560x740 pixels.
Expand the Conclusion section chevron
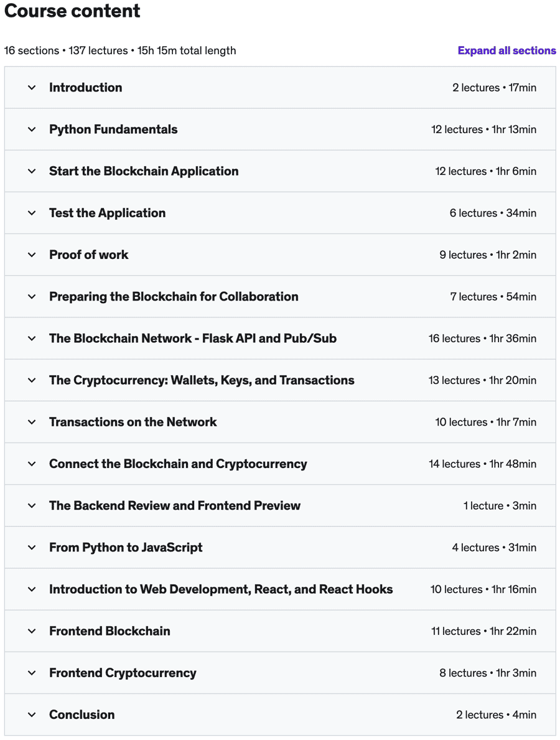(x=32, y=714)
